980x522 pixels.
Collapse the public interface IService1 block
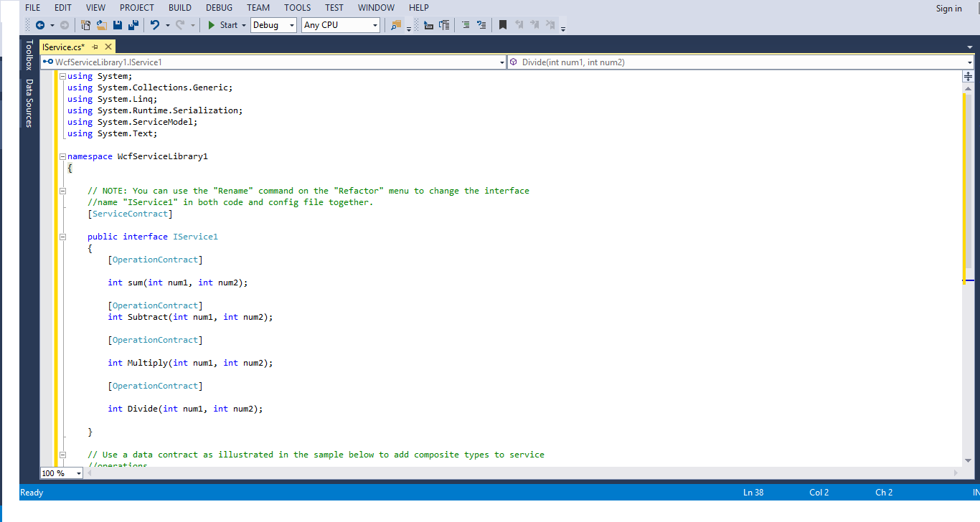point(63,237)
